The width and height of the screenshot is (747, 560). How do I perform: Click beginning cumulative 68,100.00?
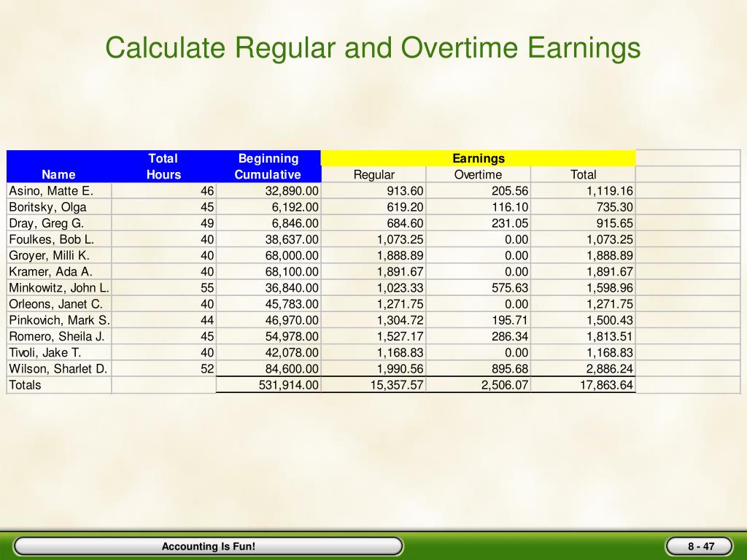coord(292,272)
